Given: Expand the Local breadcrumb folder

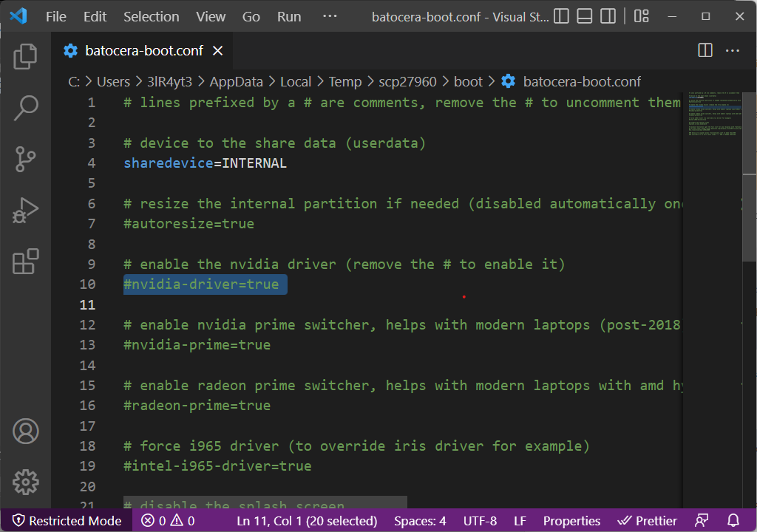Looking at the screenshot, I should (296, 81).
